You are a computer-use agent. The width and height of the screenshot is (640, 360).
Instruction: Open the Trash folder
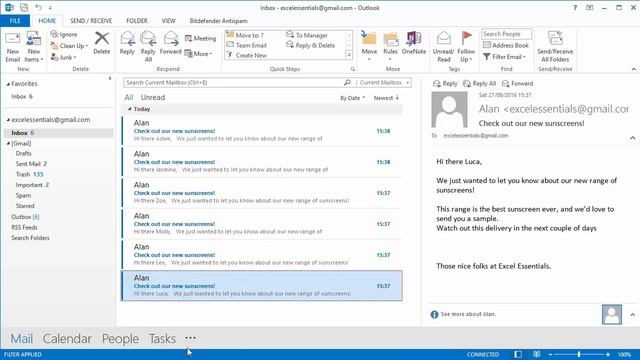(x=29, y=174)
